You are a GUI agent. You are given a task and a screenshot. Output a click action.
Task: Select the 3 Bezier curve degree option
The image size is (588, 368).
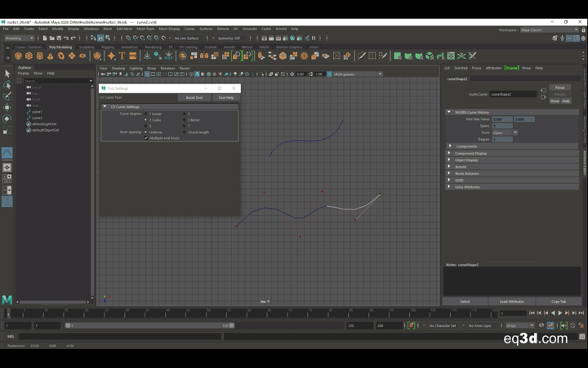click(185, 120)
